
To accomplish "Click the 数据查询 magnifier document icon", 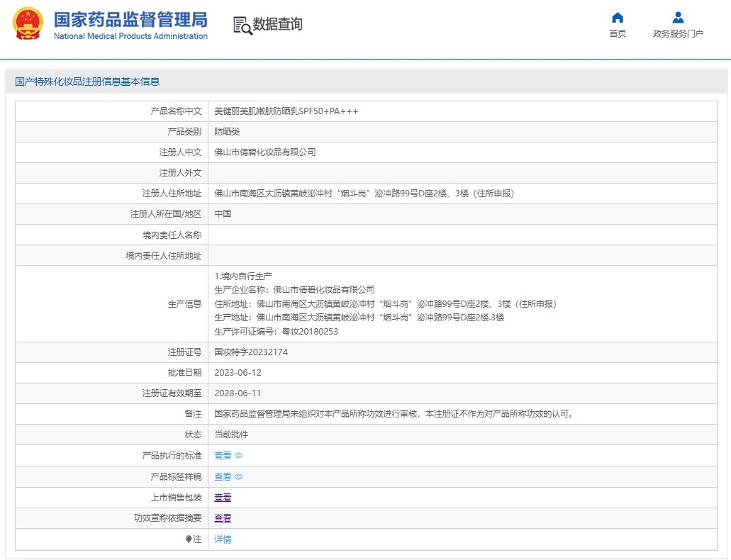I will (x=242, y=25).
